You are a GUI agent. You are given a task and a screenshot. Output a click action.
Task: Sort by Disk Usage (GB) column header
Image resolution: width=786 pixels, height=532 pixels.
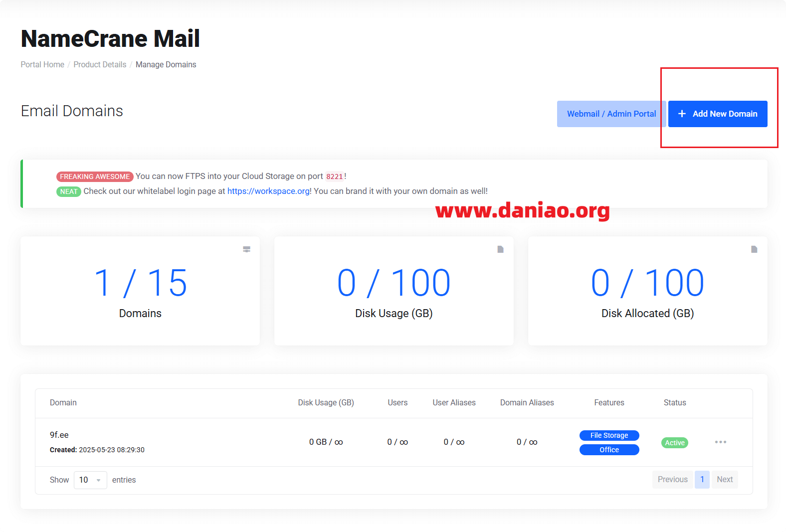coord(326,402)
